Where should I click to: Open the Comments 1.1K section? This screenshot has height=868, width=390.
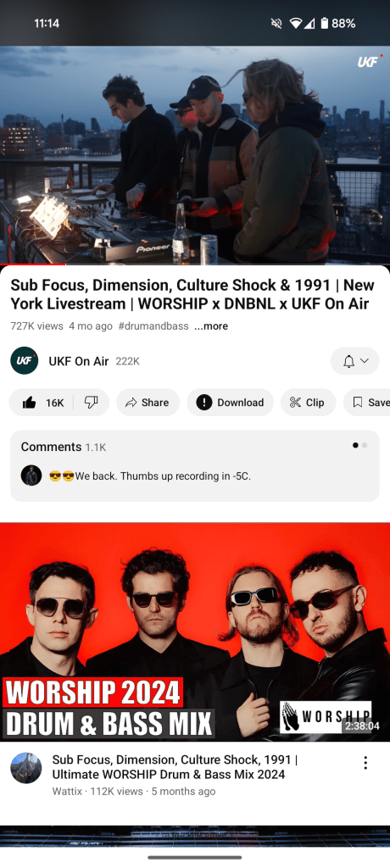pyautogui.click(x=195, y=466)
